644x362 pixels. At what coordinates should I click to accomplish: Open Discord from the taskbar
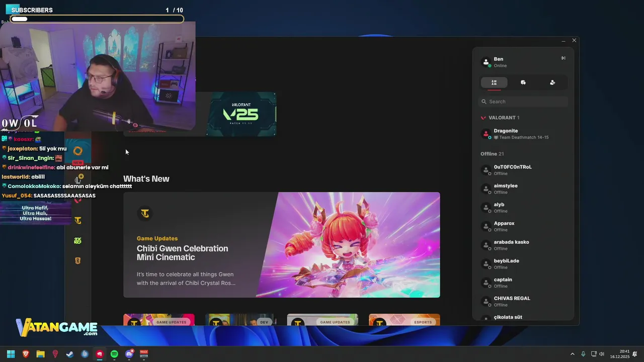[129, 354]
